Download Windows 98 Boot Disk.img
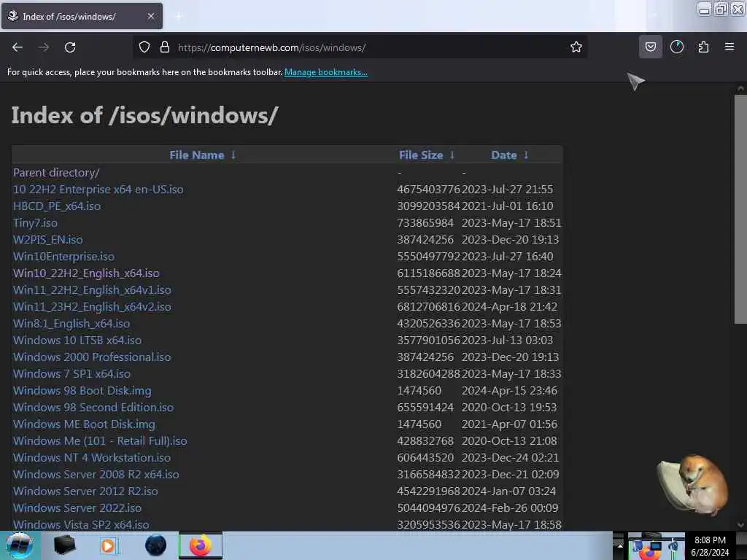This screenshot has width=747, height=560. [x=82, y=391]
